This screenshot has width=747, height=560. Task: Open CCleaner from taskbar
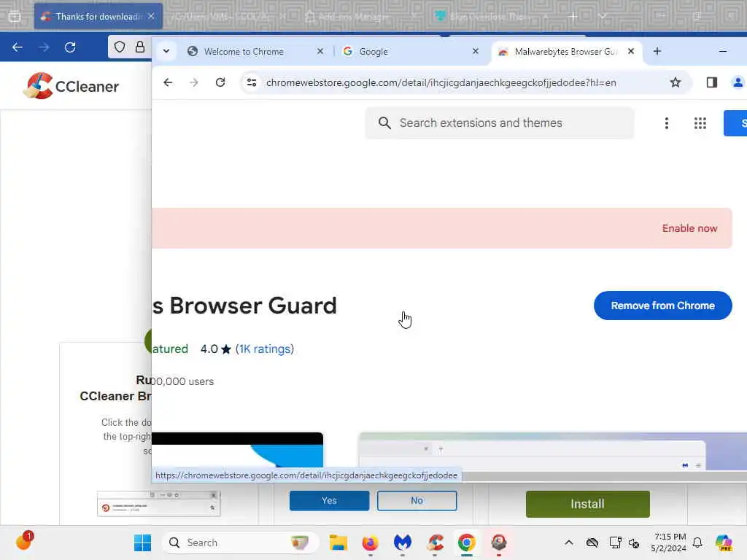(435, 542)
